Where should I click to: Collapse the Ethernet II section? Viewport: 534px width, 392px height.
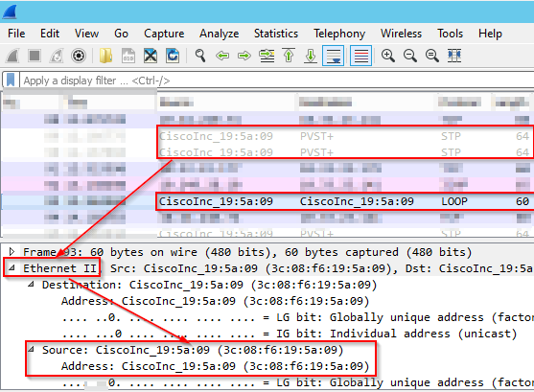(12, 268)
